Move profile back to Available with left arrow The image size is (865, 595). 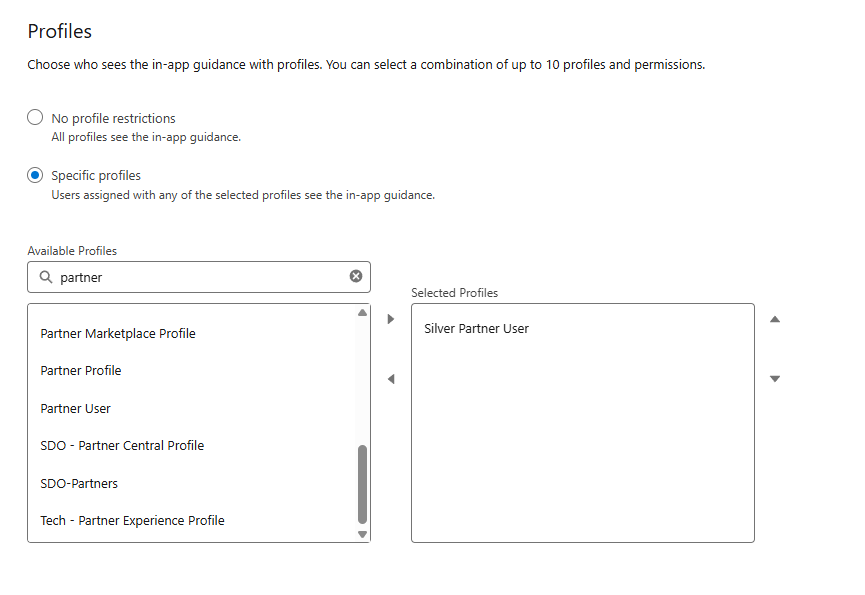pyautogui.click(x=391, y=379)
